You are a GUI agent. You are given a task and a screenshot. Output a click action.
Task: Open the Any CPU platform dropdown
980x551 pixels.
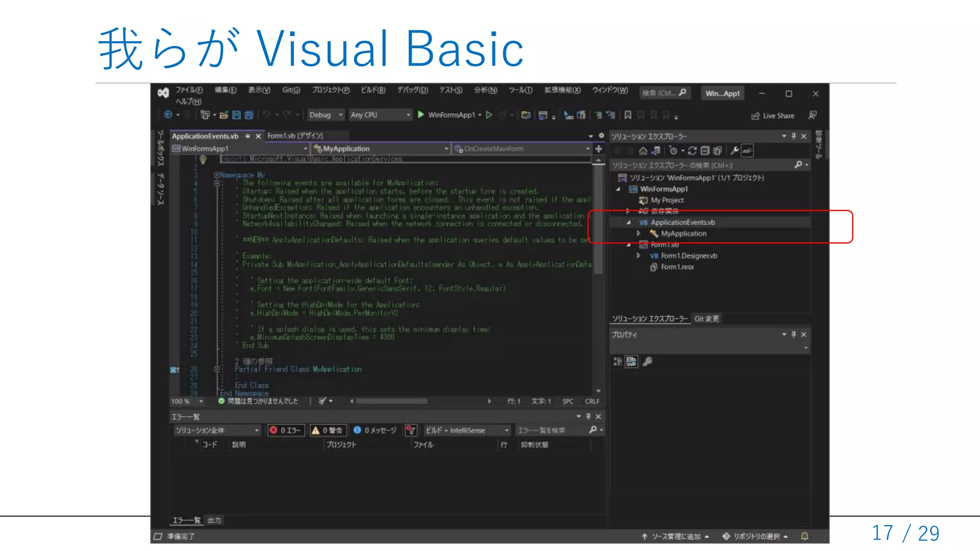click(380, 115)
